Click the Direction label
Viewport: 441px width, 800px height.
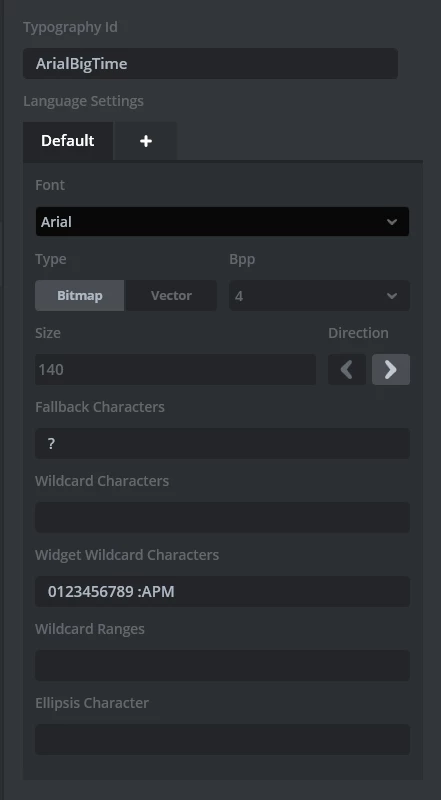click(x=358, y=333)
